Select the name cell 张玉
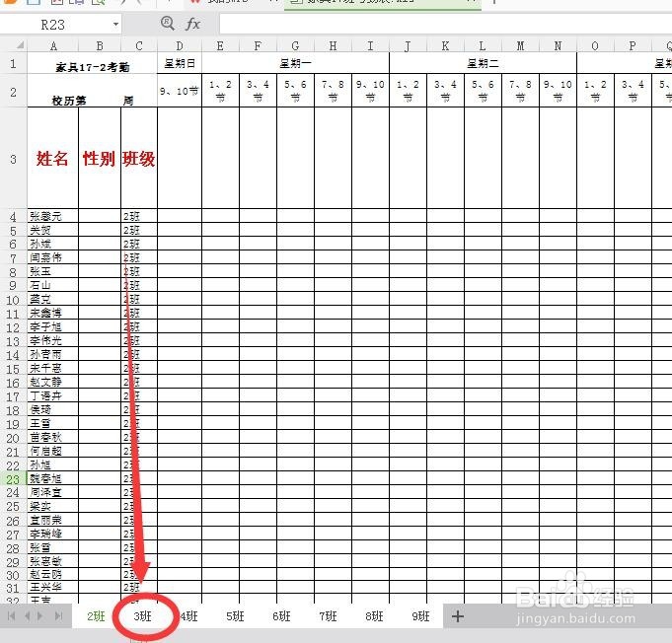The height and width of the screenshot is (643, 672). 52,271
